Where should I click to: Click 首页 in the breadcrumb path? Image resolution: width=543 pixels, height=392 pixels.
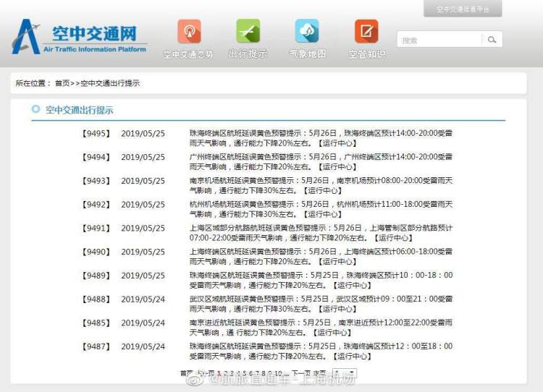[62, 83]
